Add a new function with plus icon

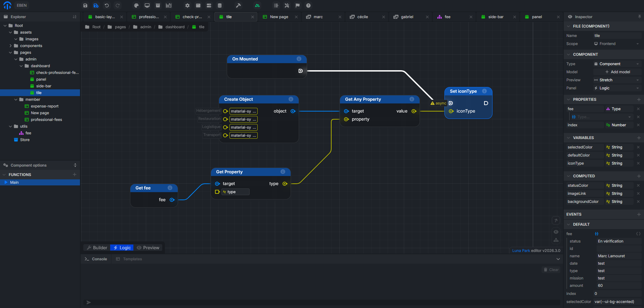coord(75,175)
